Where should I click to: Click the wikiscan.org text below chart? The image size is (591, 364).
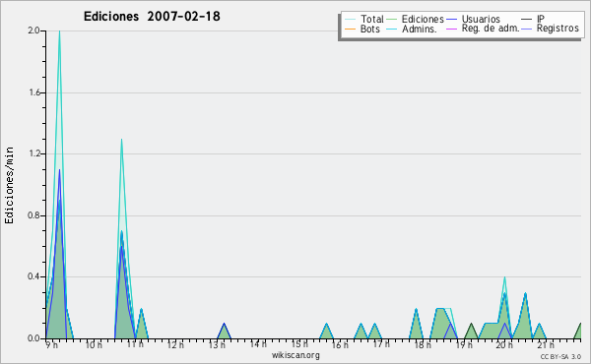click(295, 355)
